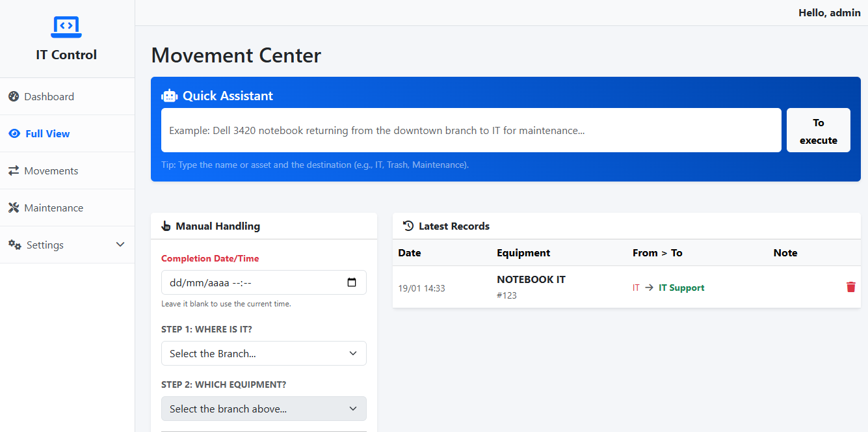Screen dimensions: 868x432
Task: Click the Dashboard gauge icon
Action: click(14, 96)
